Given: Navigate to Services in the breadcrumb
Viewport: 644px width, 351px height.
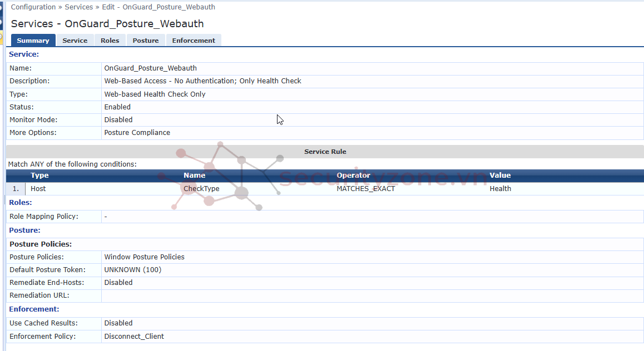Looking at the screenshot, I should click(79, 7).
